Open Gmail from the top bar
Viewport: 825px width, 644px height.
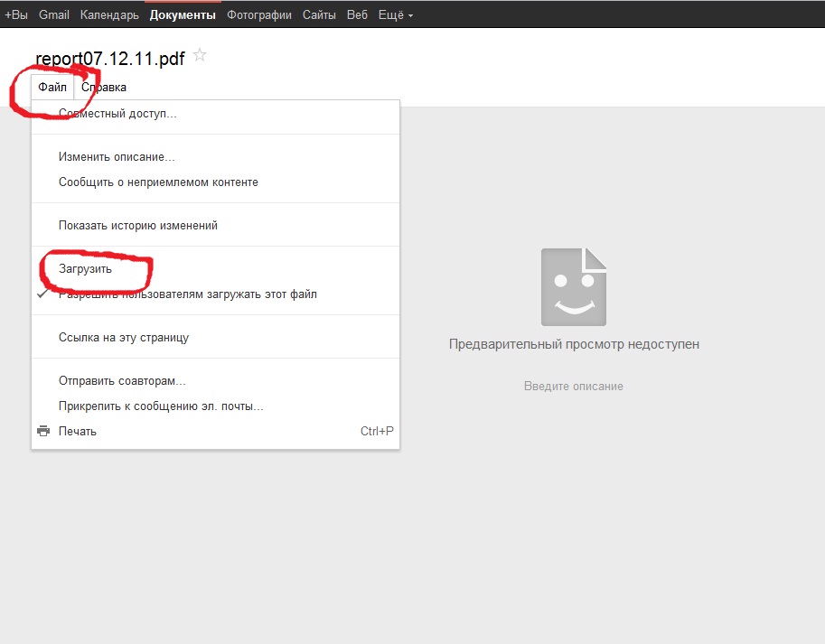click(54, 15)
